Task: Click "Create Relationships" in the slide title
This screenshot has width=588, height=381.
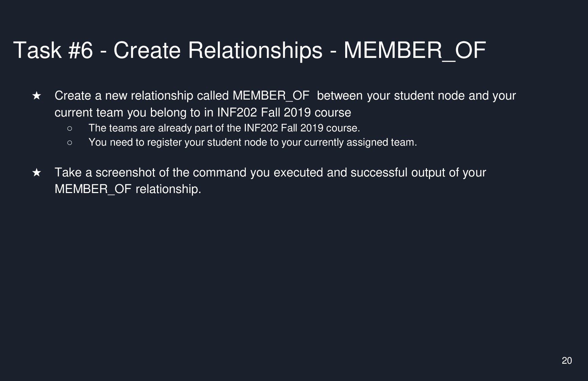Action: coord(218,50)
